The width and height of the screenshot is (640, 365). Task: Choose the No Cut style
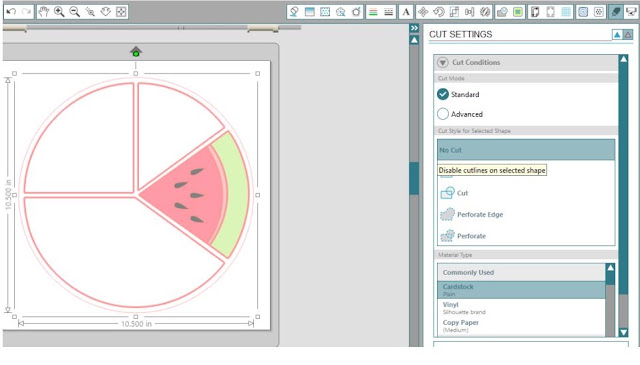pyautogui.click(x=526, y=150)
